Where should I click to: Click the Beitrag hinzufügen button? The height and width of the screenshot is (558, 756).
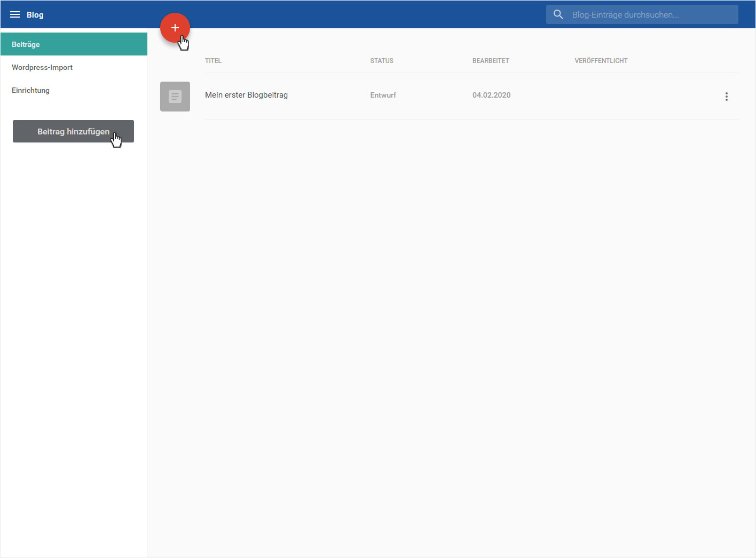(x=73, y=131)
